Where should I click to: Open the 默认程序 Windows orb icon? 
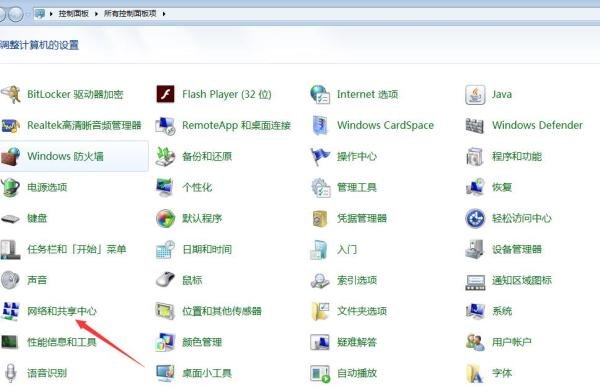165,218
